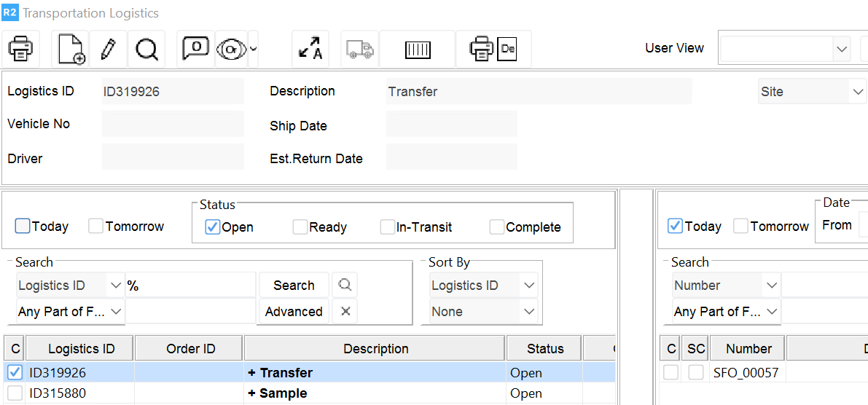Click the pencil edit icon
This screenshot has height=405, width=868.
point(109,50)
